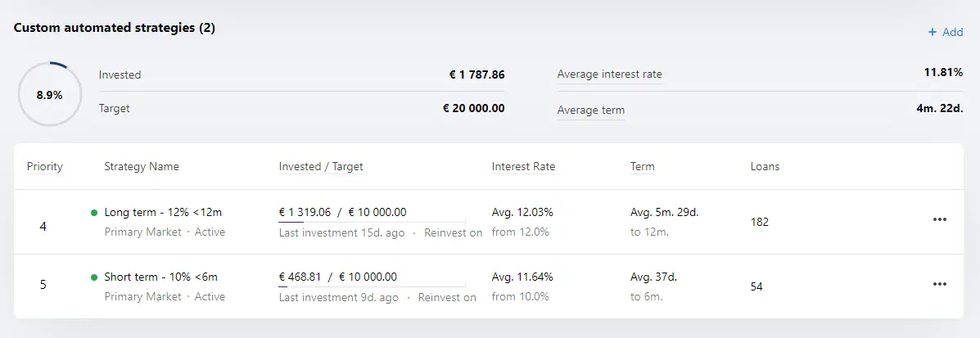Click the Short term invested progress bar
This screenshot has height=338, width=980.
(x=372, y=286)
